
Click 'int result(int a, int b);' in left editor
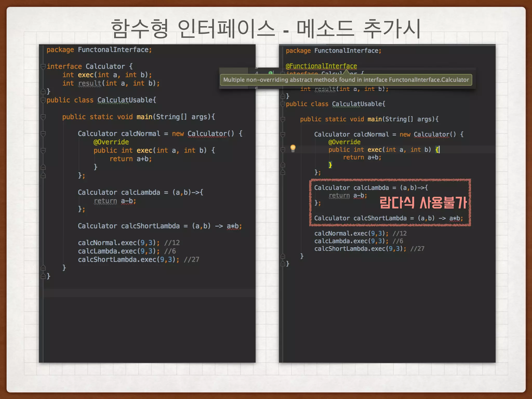coord(111,83)
